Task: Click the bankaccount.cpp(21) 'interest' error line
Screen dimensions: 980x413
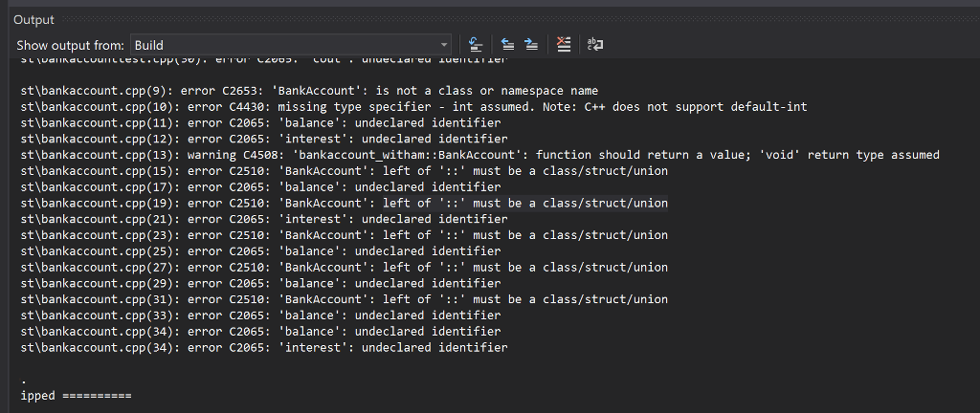Action: point(264,219)
